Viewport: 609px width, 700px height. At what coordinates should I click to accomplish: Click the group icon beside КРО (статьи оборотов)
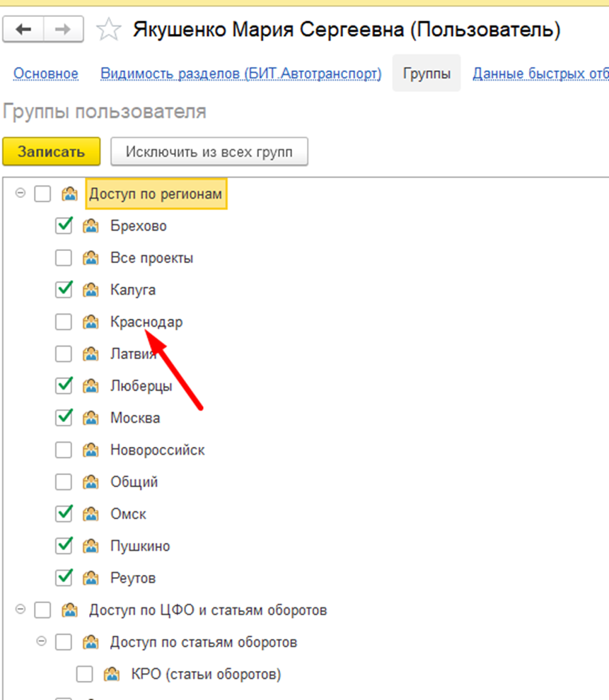pos(111,674)
